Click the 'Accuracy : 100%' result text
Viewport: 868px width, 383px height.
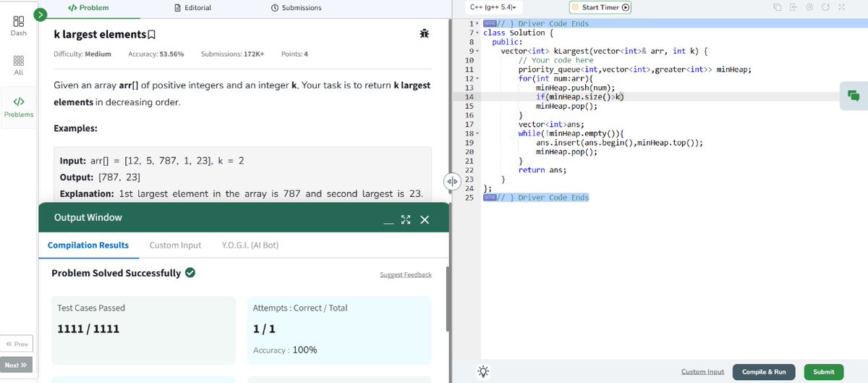click(285, 350)
